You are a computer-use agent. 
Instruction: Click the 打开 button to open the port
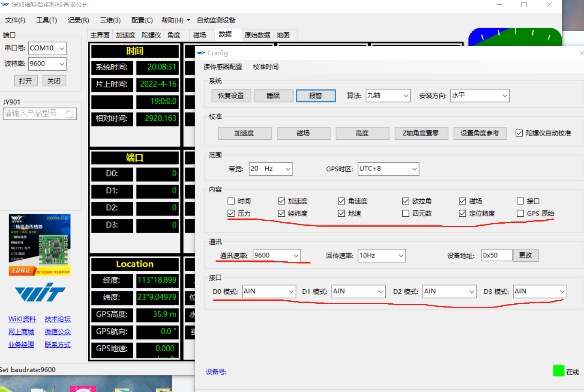(26, 81)
